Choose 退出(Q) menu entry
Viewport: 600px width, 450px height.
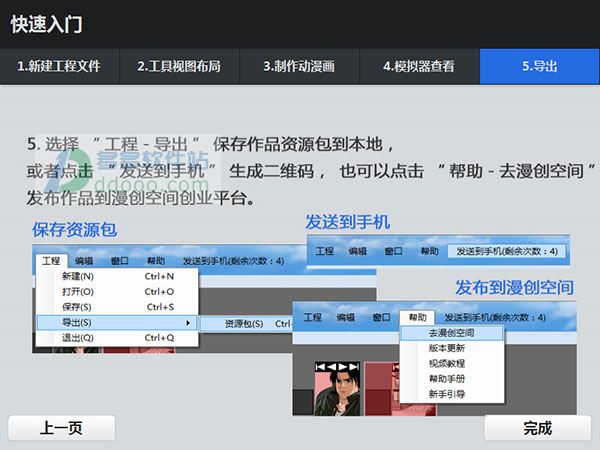pyautogui.click(x=78, y=338)
